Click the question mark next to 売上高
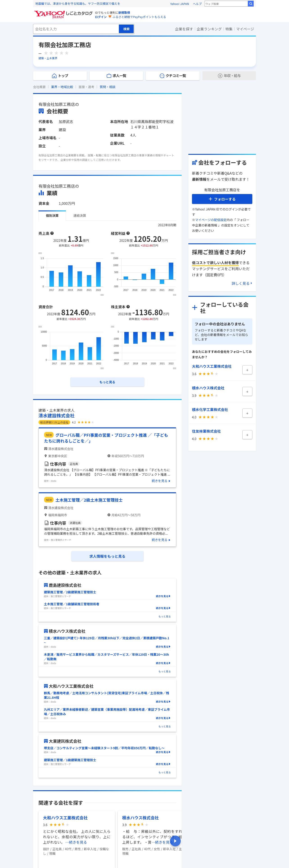The width and height of the screenshot is (289, 868). point(52,233)
